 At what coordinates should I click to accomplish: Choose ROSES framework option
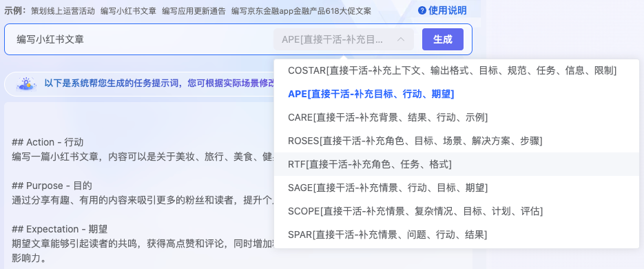[x=456, y=141]
